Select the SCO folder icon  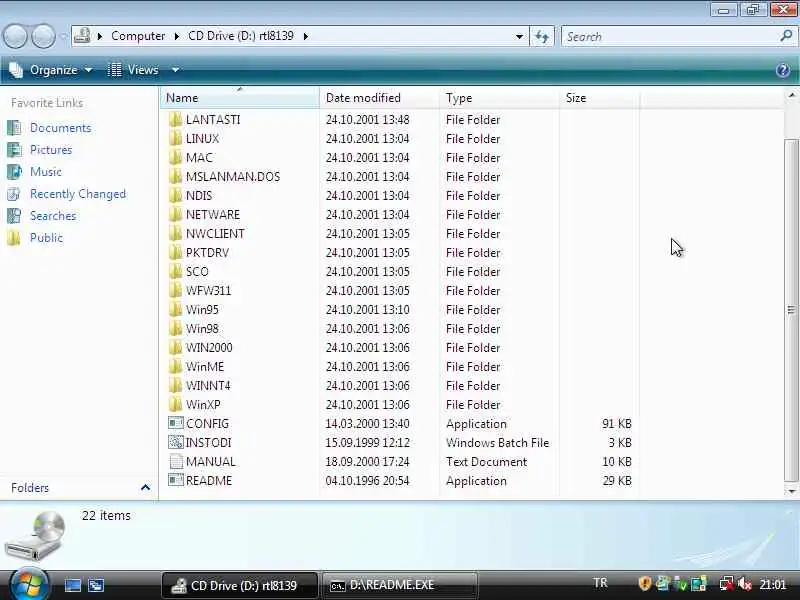(176, 271)
